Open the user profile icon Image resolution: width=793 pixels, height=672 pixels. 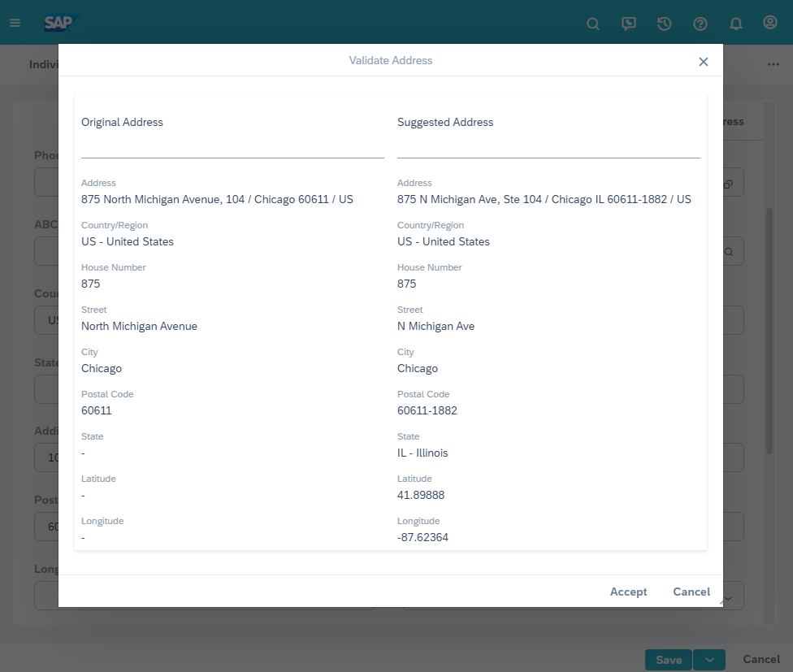coord(770,23)
